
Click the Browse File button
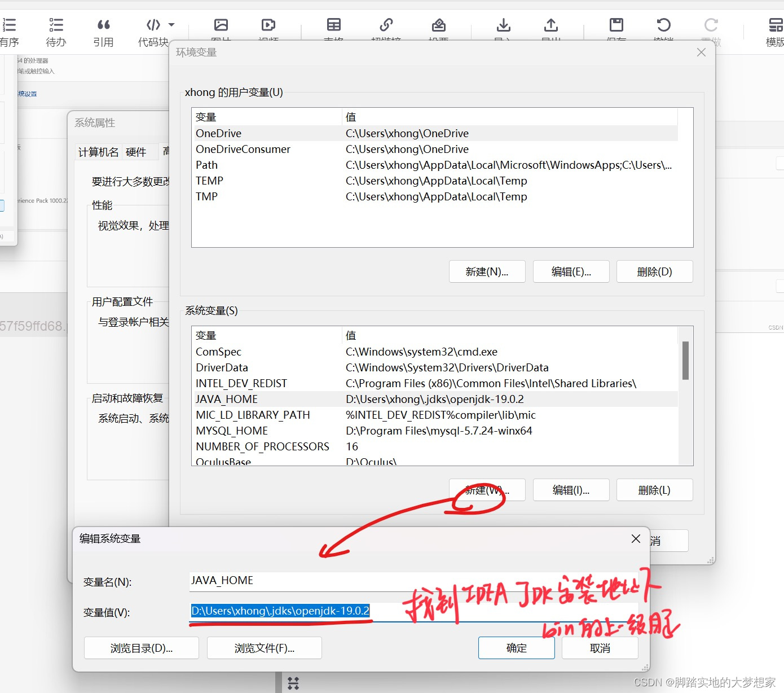click(265, 648)
